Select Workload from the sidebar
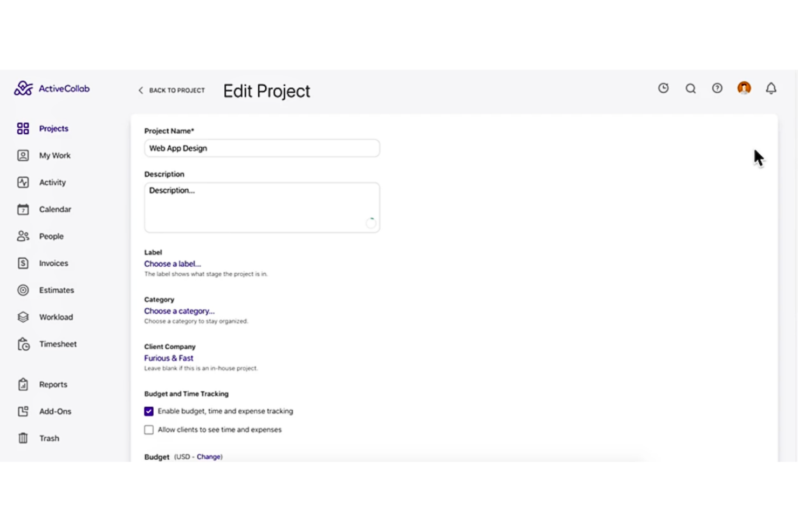 [56, 317]
